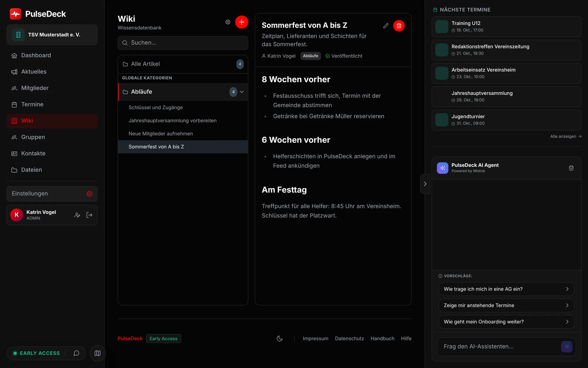Image resolution: width=588 pixels, height=368 pixels.
Task: Open article Jahreshauptversammlung vorbereiten
Action: [183, 121]
